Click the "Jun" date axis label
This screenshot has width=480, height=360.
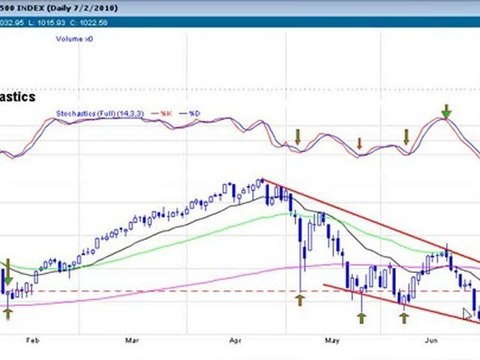431,340
